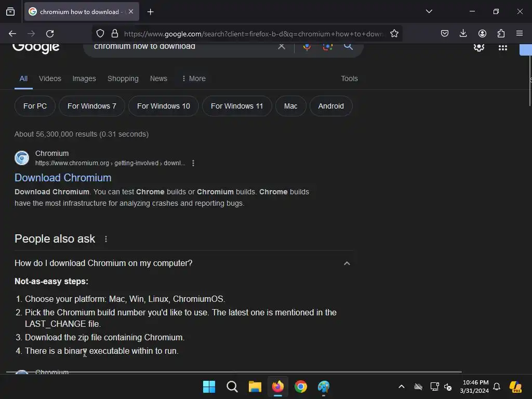The height and width of the screenshot is (399, 532).
Task: Open Google Chrome from taskbar
Action: coord(301,387)
